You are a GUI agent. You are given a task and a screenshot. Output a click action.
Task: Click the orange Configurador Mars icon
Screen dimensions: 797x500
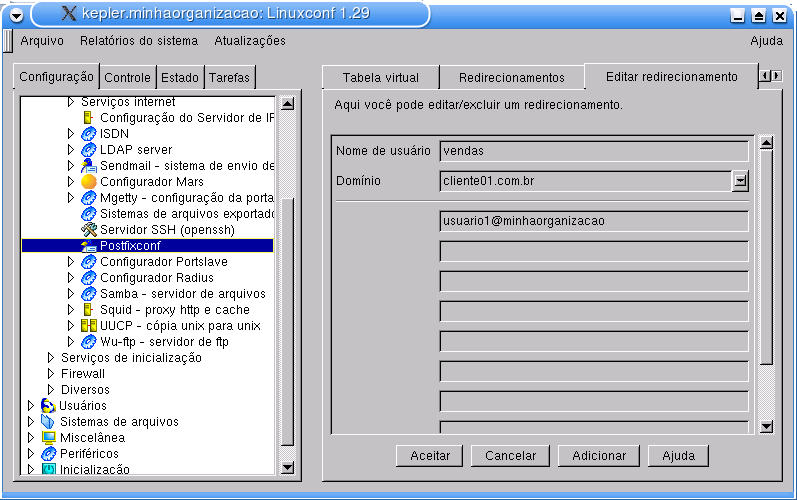(x=88, y=182)
